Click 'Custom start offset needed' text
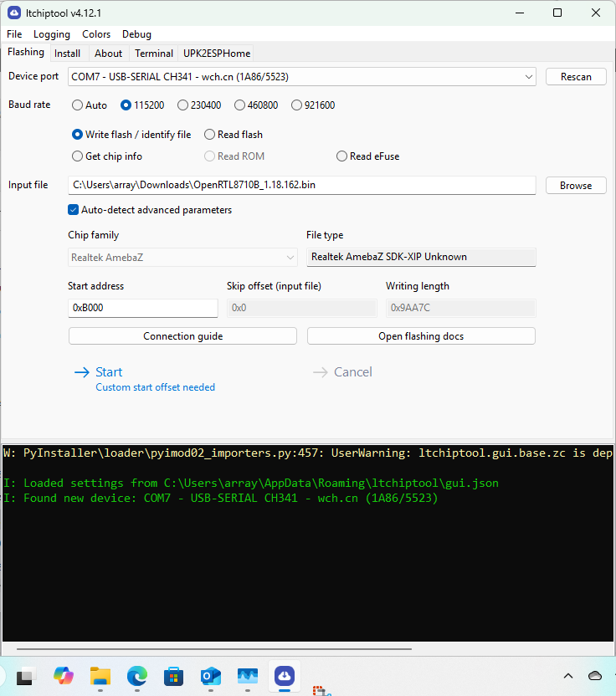 click(156, 387)
